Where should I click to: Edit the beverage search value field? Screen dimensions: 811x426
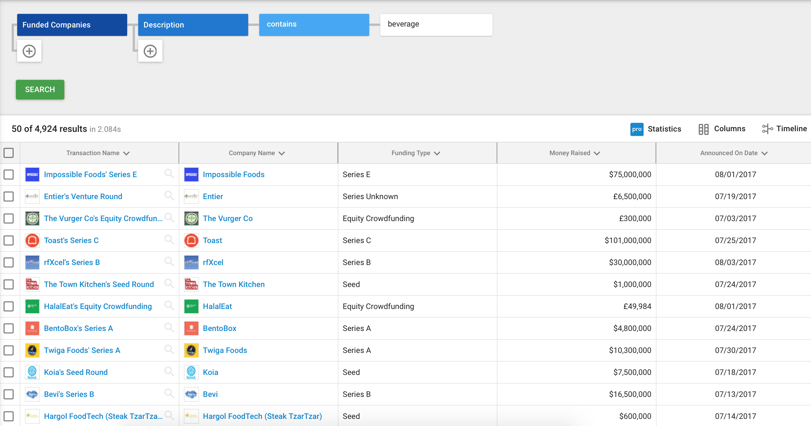[436, 25]
